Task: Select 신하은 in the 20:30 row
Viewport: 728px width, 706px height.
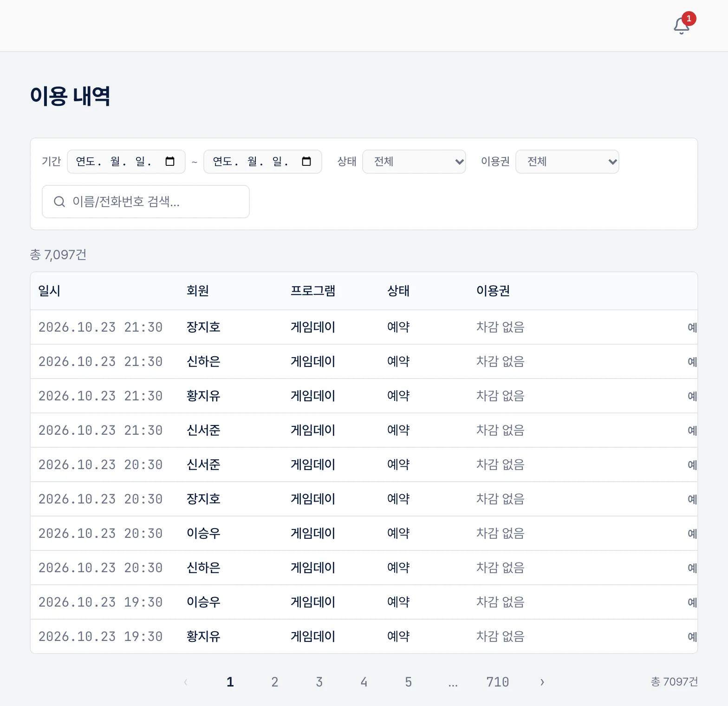Action: coord(203,568)
